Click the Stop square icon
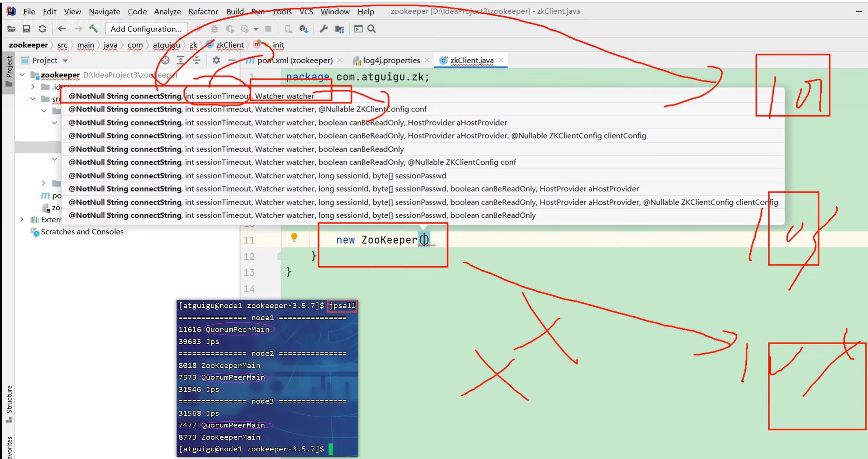The width and height of the screenshot is (868, 459). [268, 29]
